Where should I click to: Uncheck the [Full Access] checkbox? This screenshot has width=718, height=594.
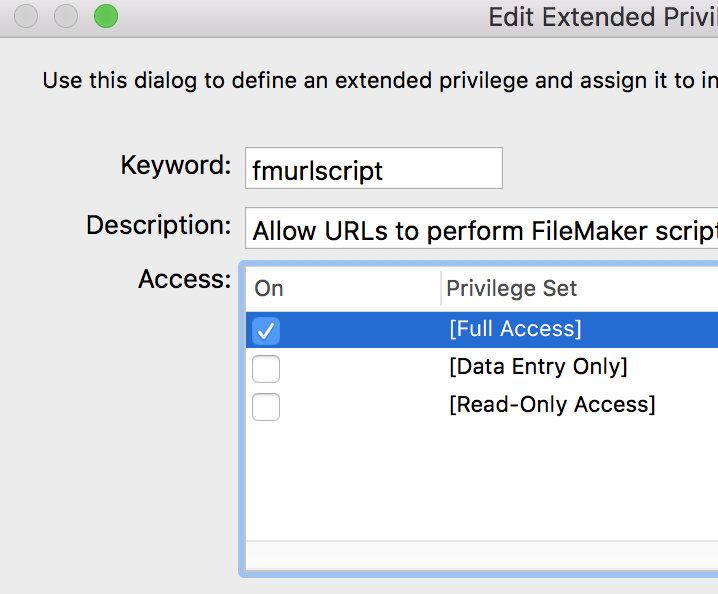266,330
